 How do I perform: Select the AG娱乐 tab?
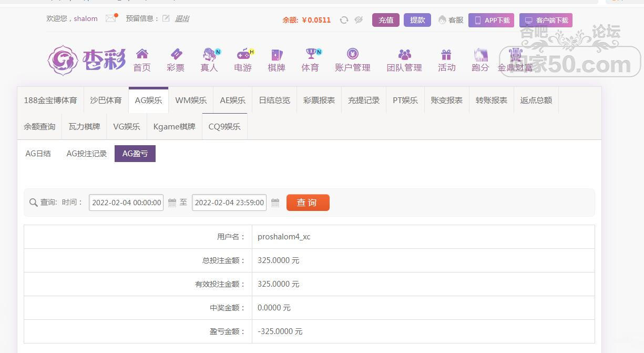148,100
